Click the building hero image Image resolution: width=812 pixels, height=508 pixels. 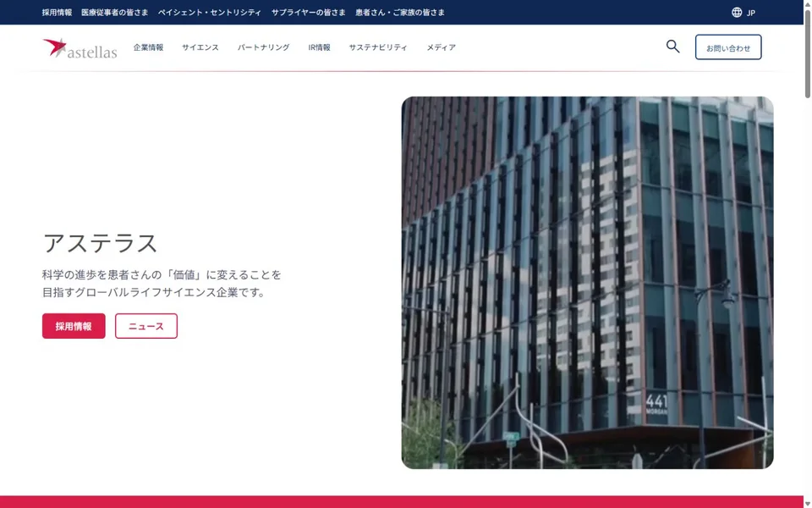click(x=587, y=283)
